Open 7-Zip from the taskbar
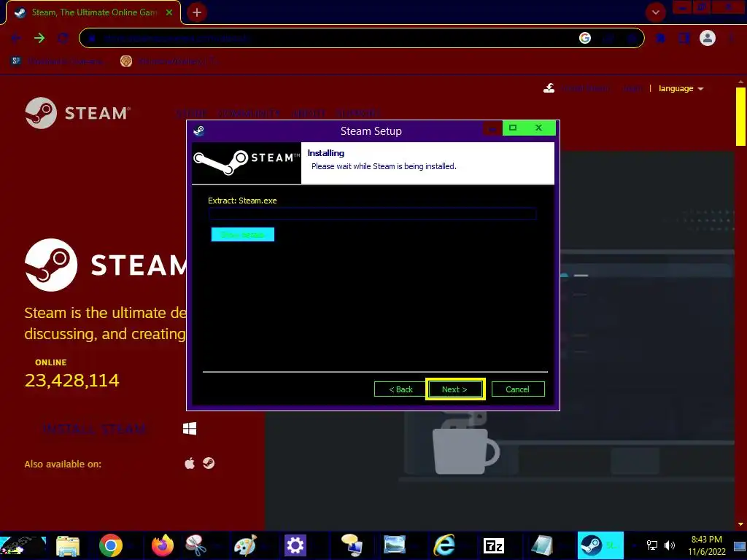The width and height of the screenshot is (747, 560). click(x=494, y=545)
